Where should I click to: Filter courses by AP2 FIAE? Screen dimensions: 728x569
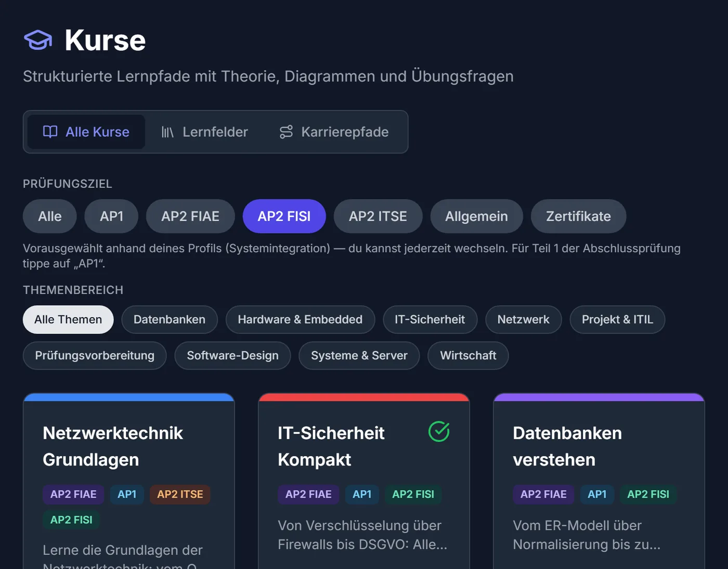coord(190,216)
